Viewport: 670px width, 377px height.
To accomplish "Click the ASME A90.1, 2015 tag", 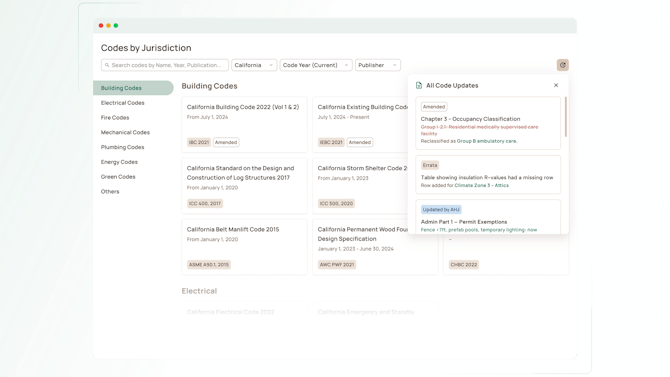I will [209, 265].
